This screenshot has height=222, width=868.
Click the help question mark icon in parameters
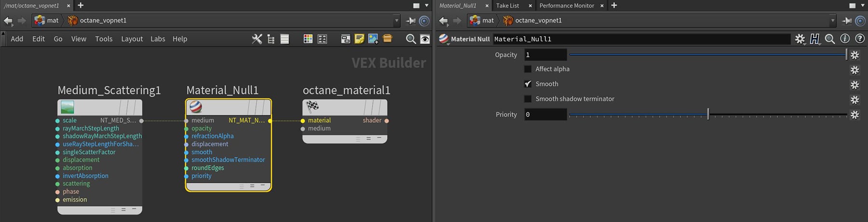859,39
